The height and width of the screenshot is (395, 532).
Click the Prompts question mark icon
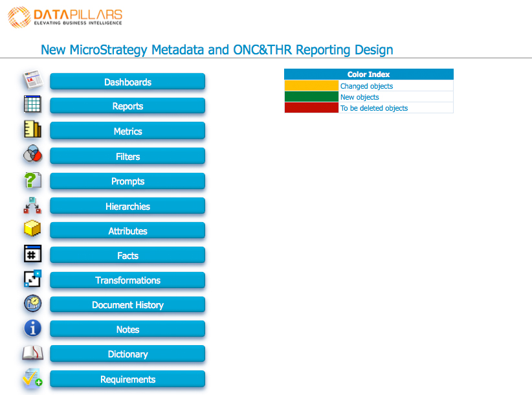click(x=32, y=180)
